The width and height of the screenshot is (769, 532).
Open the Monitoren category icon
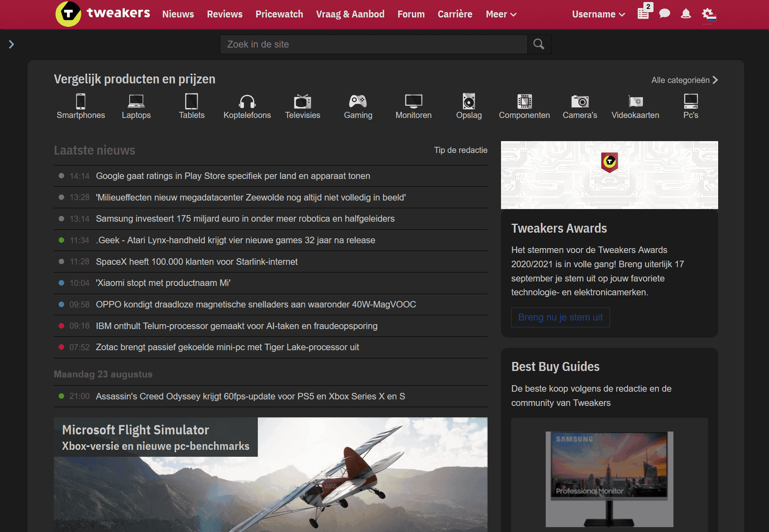tap(414, 101)
